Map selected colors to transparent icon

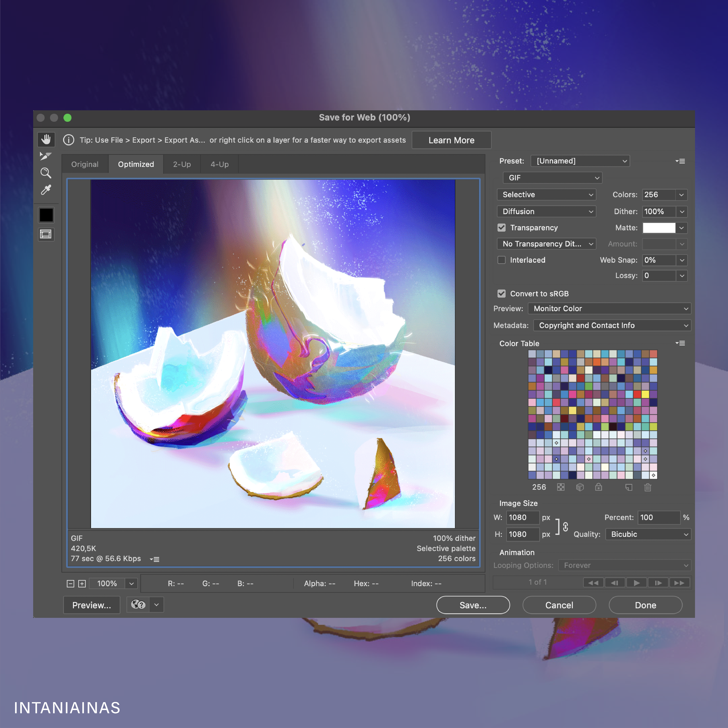tap(561, 487)
